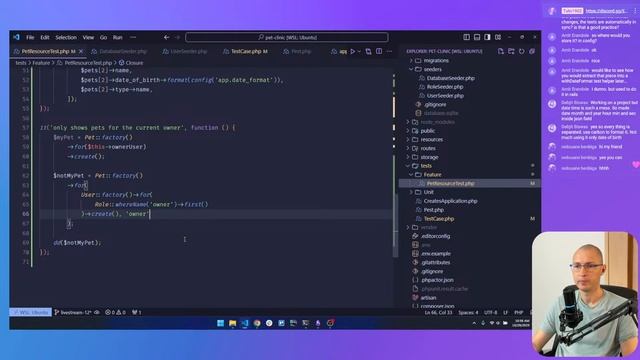Click the Split Editor icon
This screenshot has height=360, width=640.
point(379,51)
